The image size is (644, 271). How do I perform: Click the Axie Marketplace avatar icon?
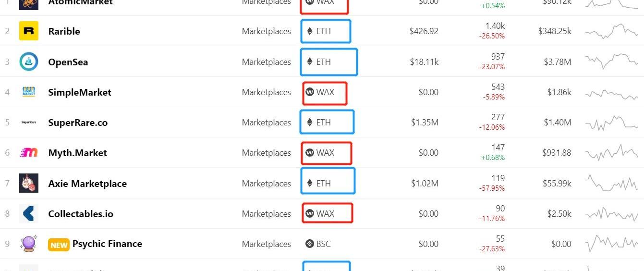click(29, 183)
